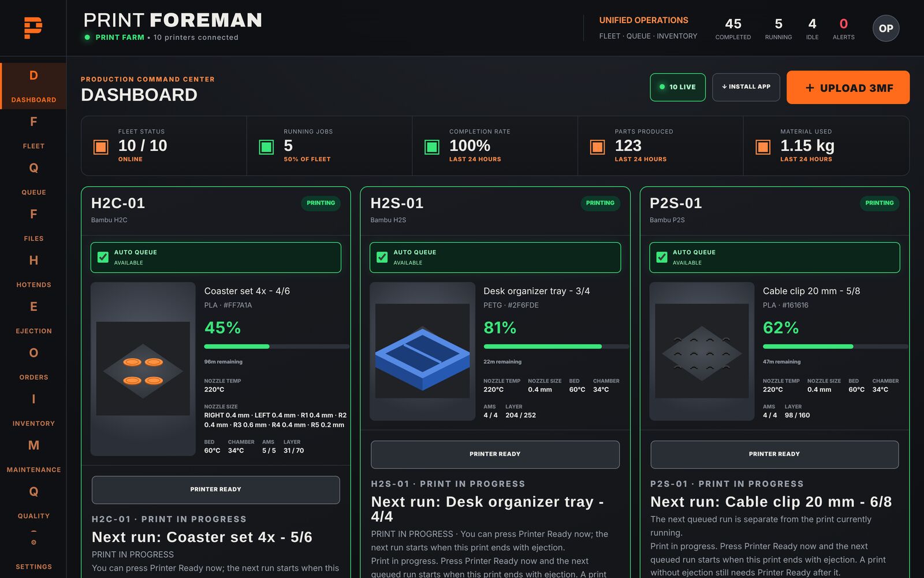
Task: Toggle Auto Queue checkbox for P2S-01
Action: [662, 257]
